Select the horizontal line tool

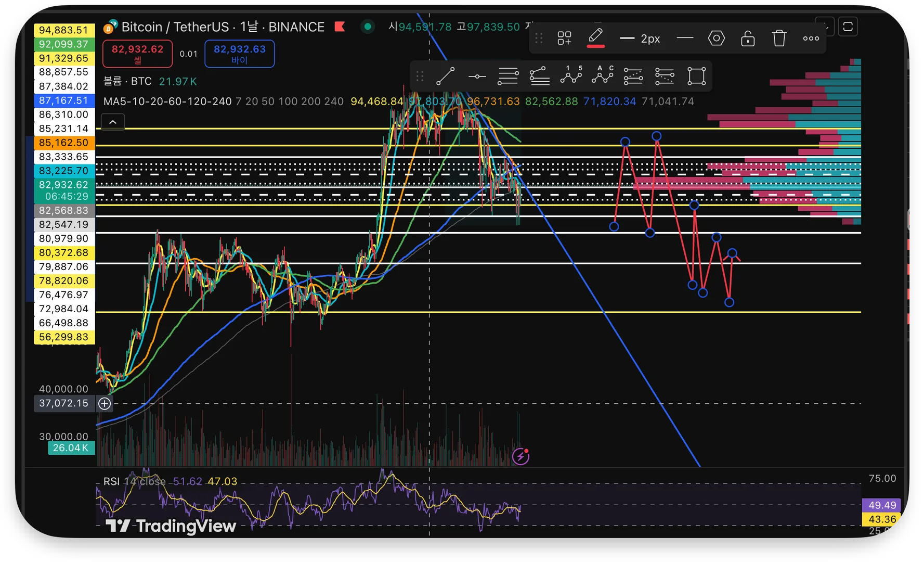pos(477,76)
